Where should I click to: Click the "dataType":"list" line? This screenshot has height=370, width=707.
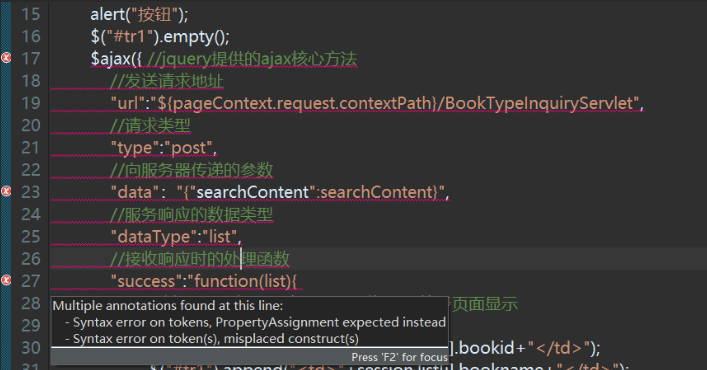(x=176, y=237)
